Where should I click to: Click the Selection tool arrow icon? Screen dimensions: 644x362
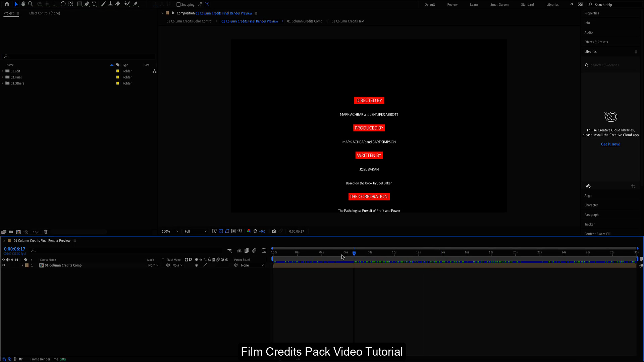click(15, 4)
